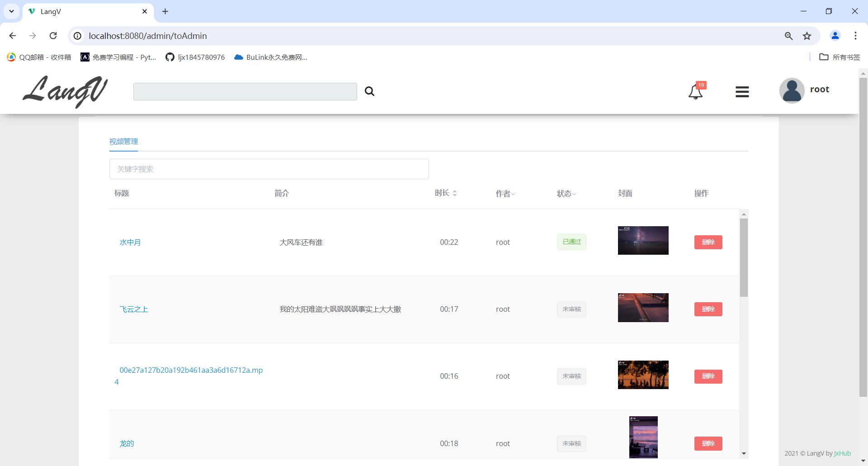The image size is (868, 466).
Task: Open QQ邮箱 bookmark
Action: 39,57
